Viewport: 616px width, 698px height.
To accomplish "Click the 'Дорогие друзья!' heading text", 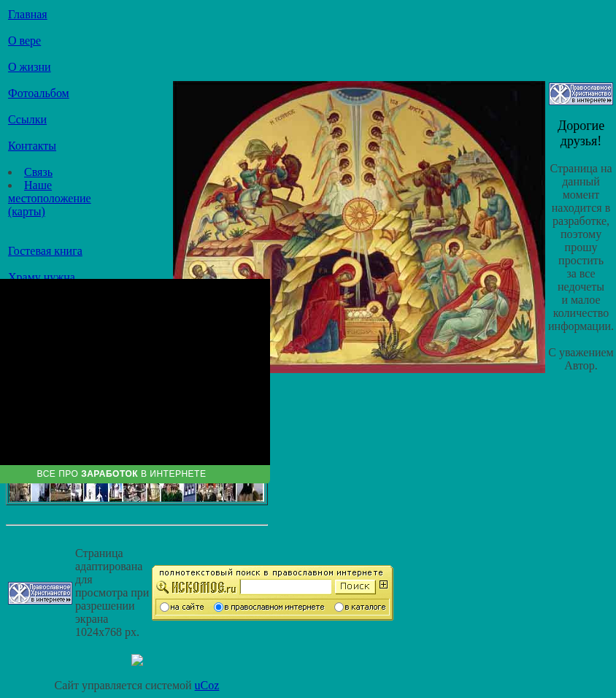I will point(581,133).
